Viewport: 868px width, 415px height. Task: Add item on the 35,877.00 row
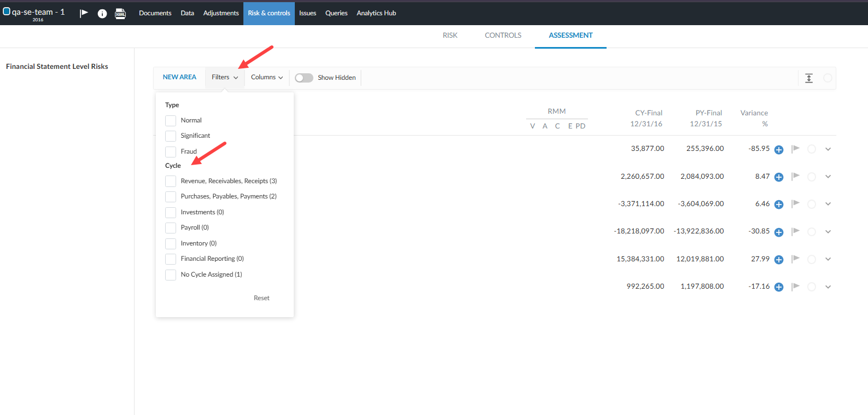pyautogui.click(x=779, y=150)
